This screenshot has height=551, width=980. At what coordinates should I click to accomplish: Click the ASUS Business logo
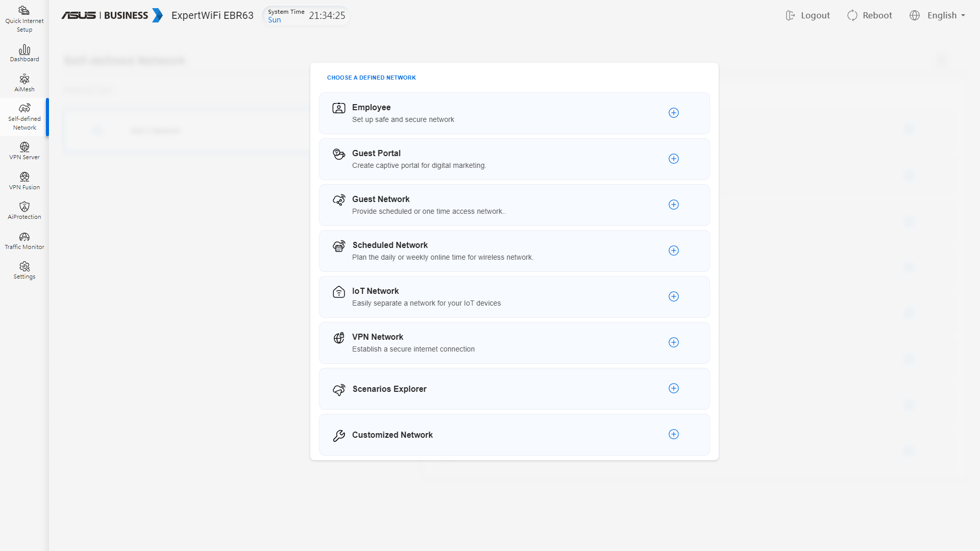point(112,15)
